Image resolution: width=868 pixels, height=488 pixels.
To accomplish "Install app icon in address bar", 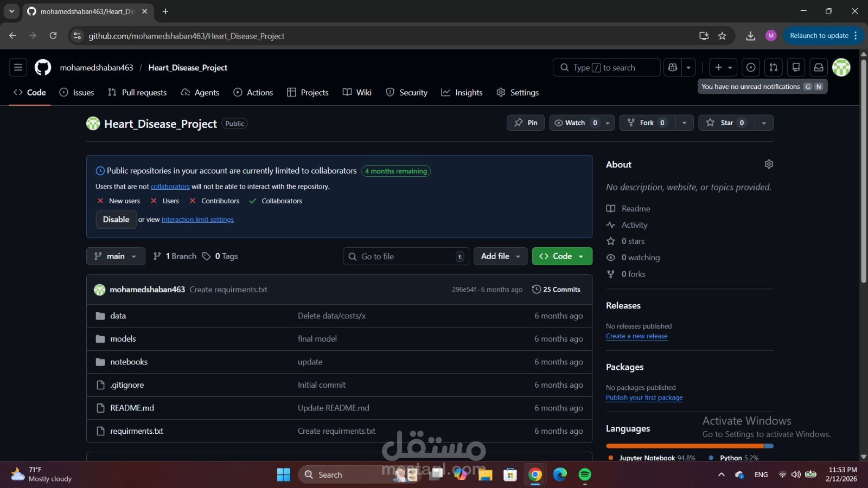I will (704, 36).
